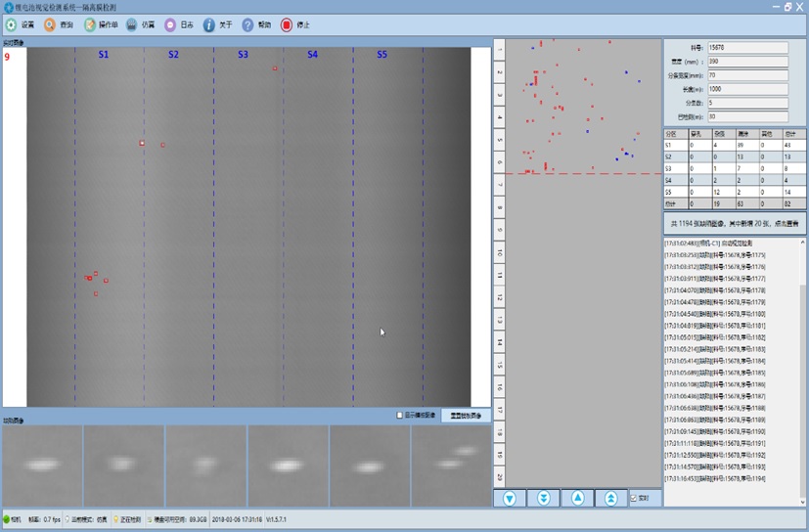Open the 操作单 (Operation sheet) toolbar icon
This screenshot has width=809, height=532.
[x=90, y=24]
